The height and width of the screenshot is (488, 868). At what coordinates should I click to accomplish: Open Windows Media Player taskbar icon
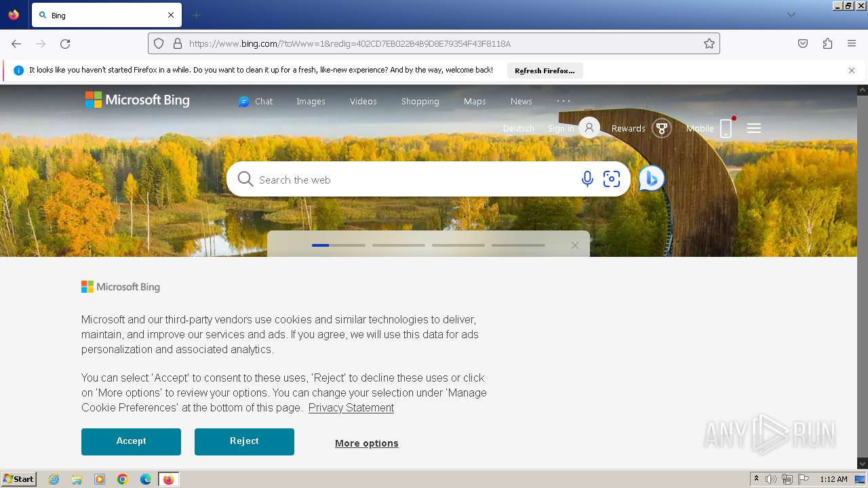pyautogui.click(x=100, y=479)
